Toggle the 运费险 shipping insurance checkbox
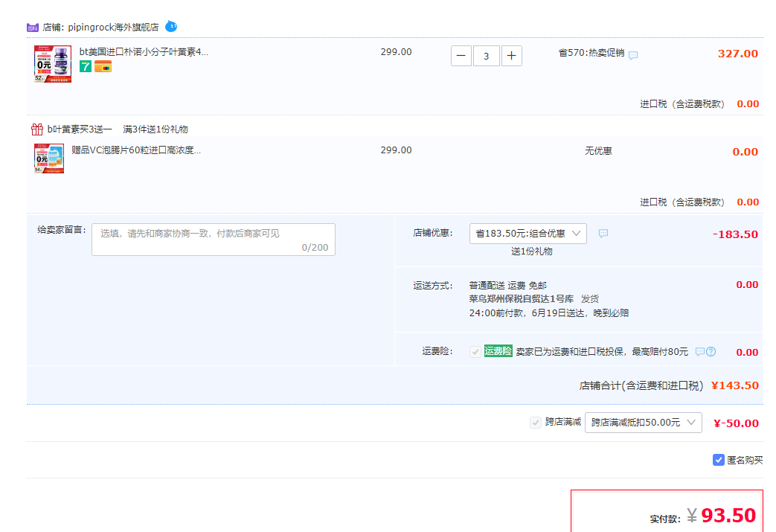Screen dimensions: 776x532 point(475,352)
